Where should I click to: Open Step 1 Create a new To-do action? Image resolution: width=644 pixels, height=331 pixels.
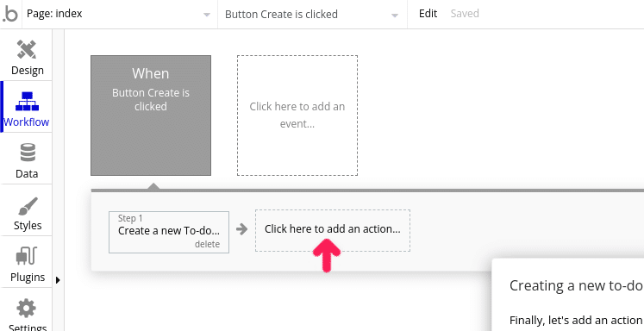tap(169, 232)
